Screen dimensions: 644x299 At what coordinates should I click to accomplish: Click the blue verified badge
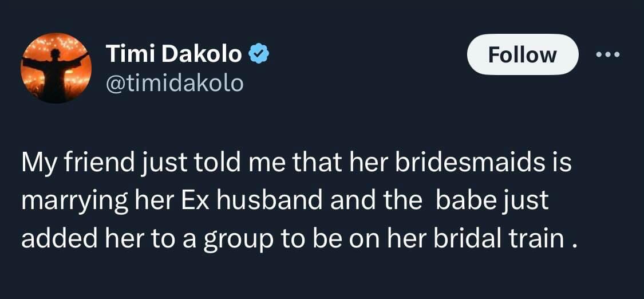(258, 54)
